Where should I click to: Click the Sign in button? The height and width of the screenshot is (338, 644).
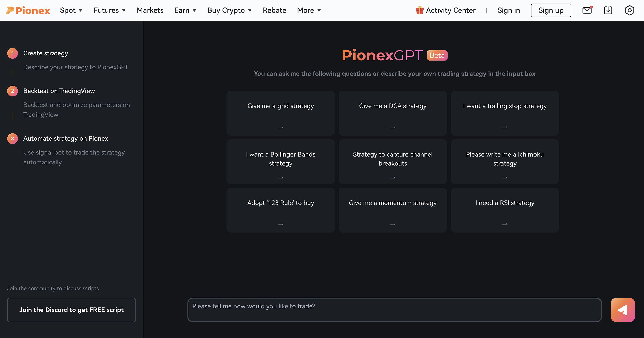(508, 10)
